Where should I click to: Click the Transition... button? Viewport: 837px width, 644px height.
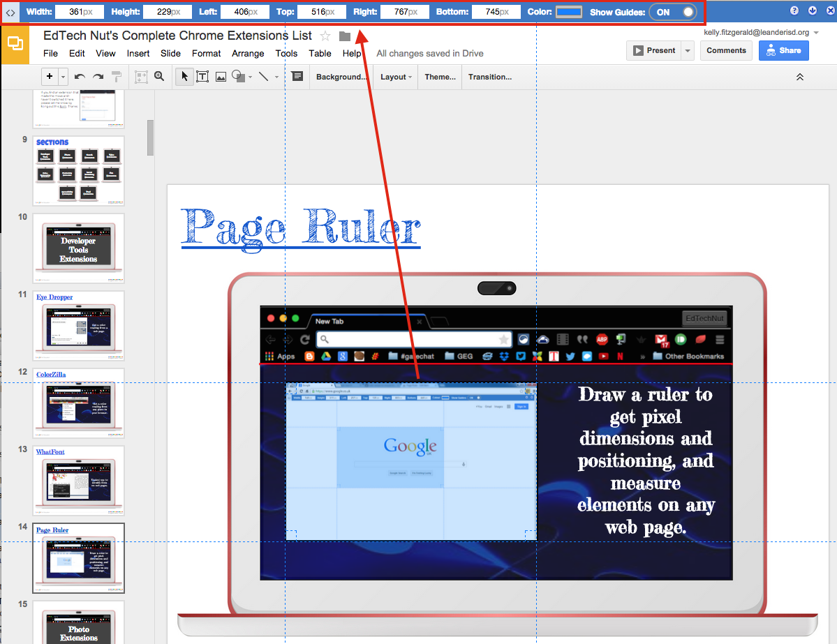[x=490, y=77]
